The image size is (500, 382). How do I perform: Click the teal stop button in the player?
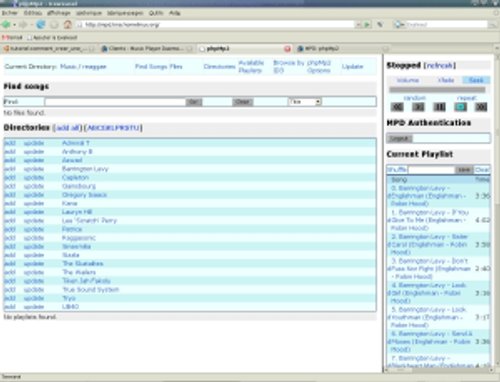[460, 107]
